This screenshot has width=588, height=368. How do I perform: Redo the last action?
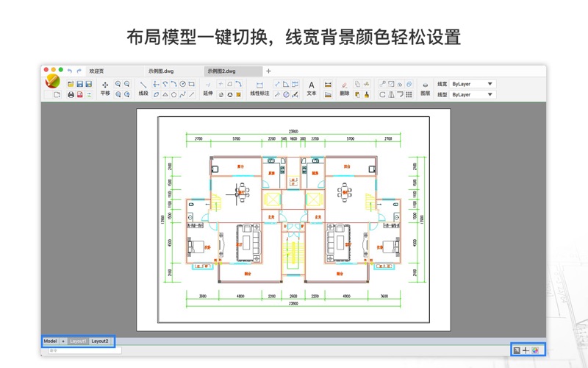coord(79,71)
